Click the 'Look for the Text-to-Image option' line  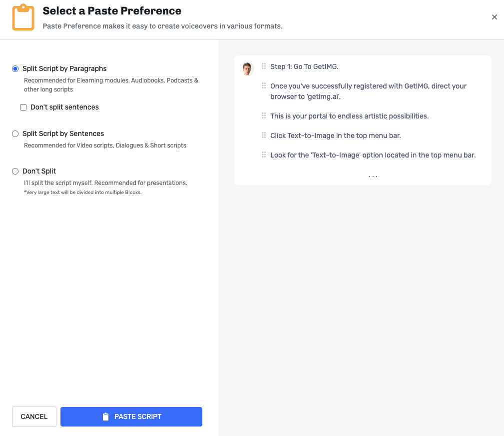tap(373, 155)
